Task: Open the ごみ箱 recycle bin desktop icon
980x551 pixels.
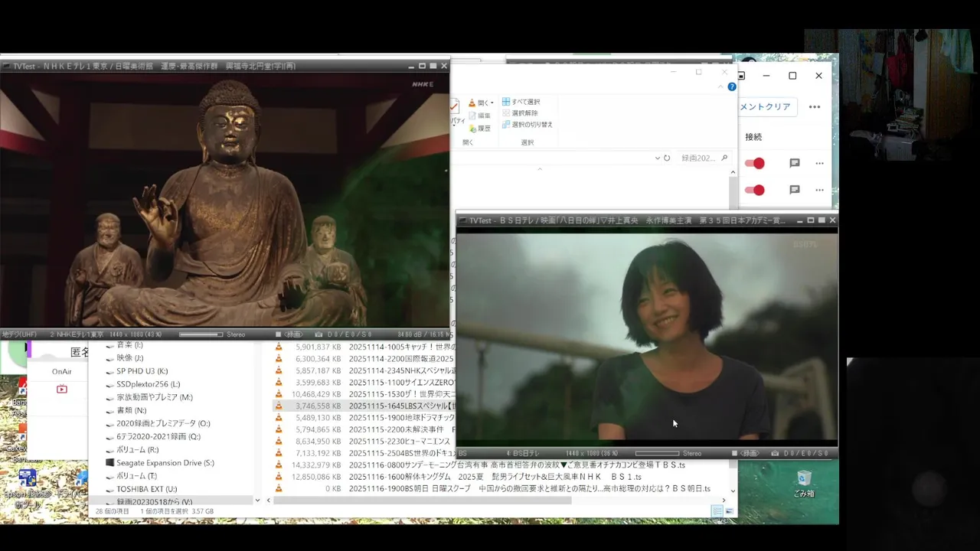Action: [x=804, y=484]
